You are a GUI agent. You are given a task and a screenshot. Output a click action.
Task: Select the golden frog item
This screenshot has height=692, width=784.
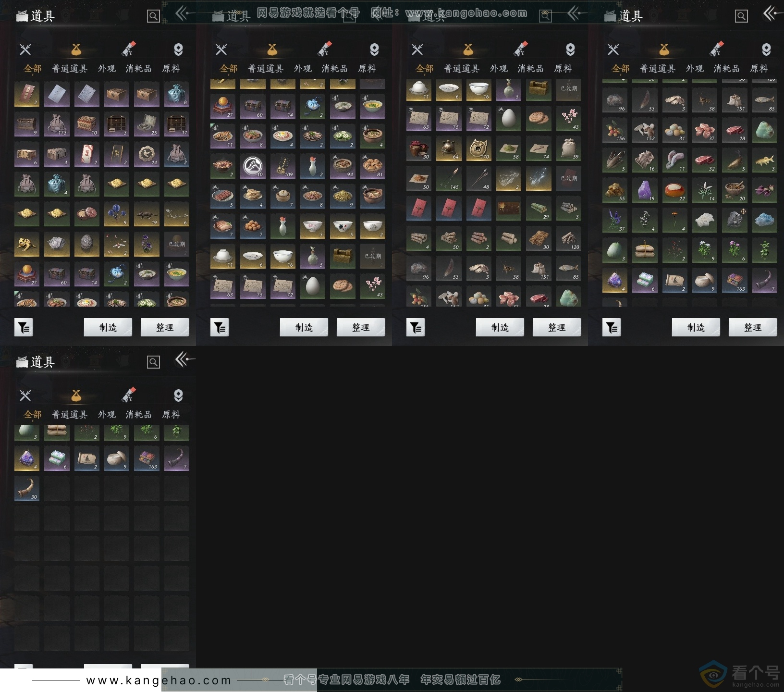click(27, 244)
